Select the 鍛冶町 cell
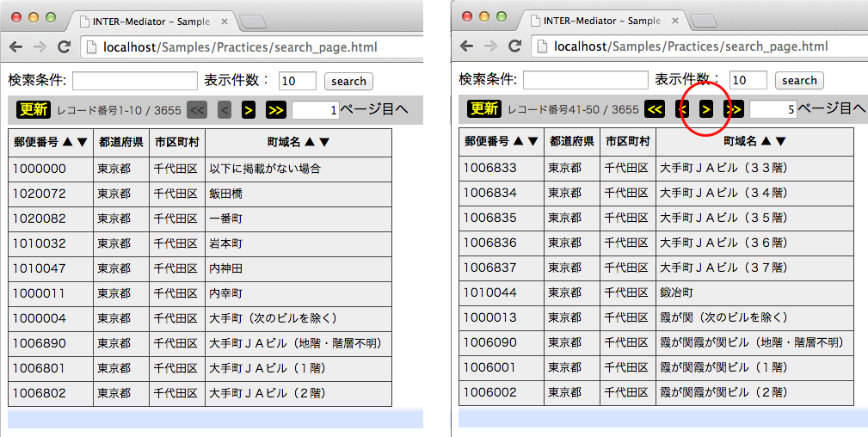 tap(754, 292)
